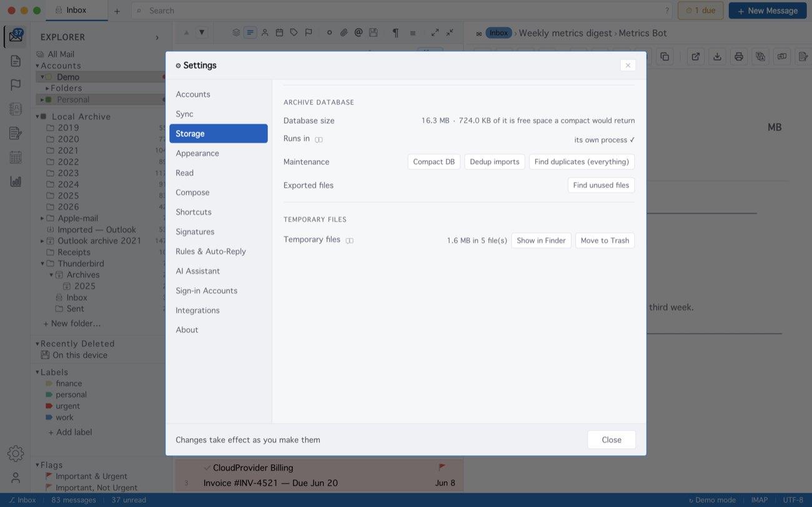Click the print icon in the message toolbar
The width and height of the screenshot is (812, 507).
pyautogui.click(x=739, y=56)
